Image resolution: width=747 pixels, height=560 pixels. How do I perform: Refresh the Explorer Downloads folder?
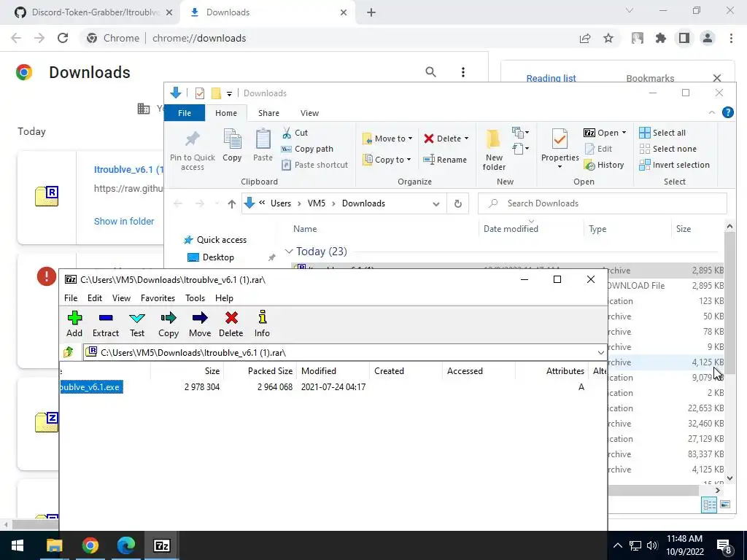(x=458, y=203)
